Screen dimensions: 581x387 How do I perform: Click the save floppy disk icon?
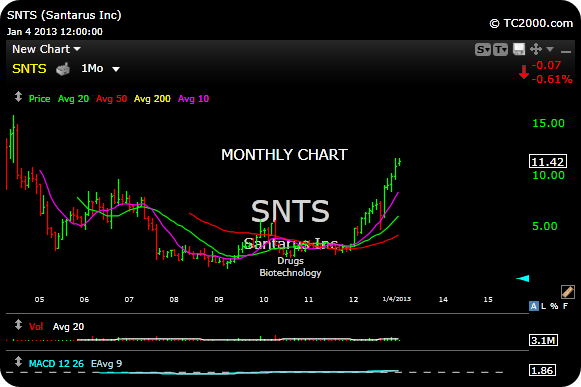519,49
